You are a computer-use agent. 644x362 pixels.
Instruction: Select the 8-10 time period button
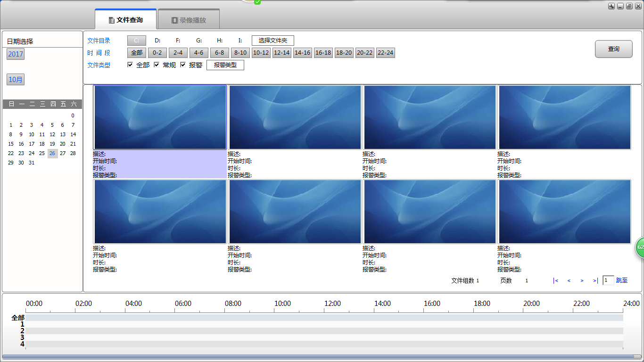(240, 53)
